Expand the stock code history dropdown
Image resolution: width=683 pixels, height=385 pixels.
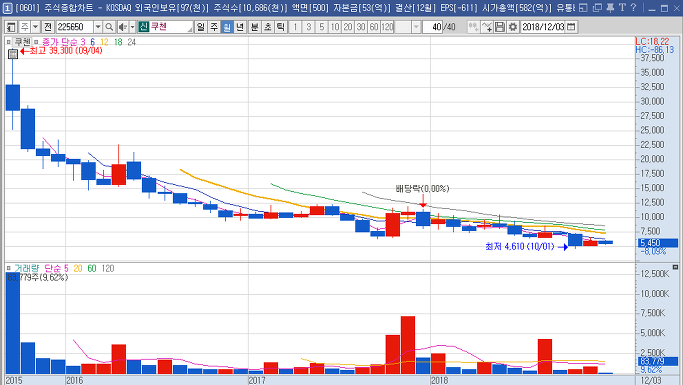click(x=98, y=27)
